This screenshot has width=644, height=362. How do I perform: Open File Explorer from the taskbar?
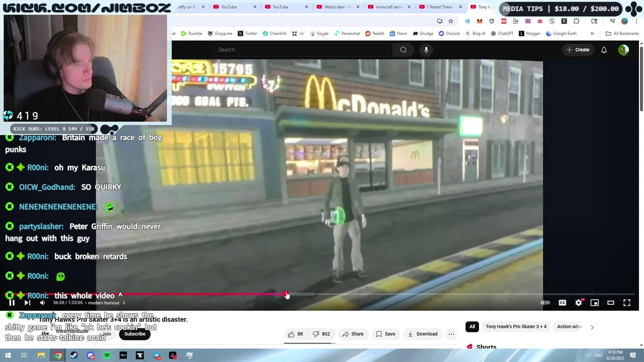41,355
